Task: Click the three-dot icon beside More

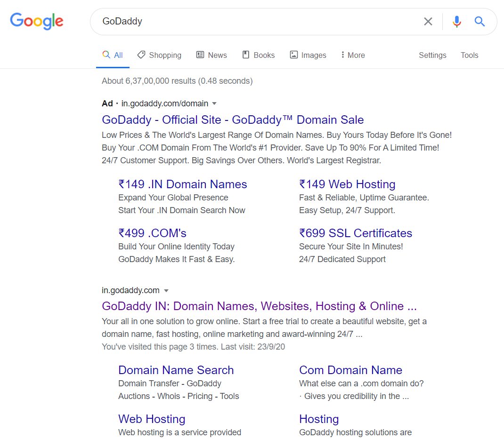Action: point(342,55)
